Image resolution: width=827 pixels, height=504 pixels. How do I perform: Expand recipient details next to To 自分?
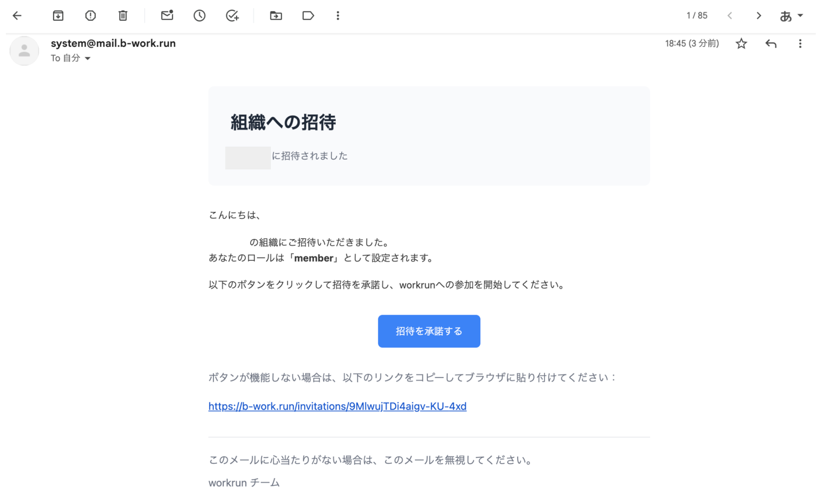(x=88, y=59)
